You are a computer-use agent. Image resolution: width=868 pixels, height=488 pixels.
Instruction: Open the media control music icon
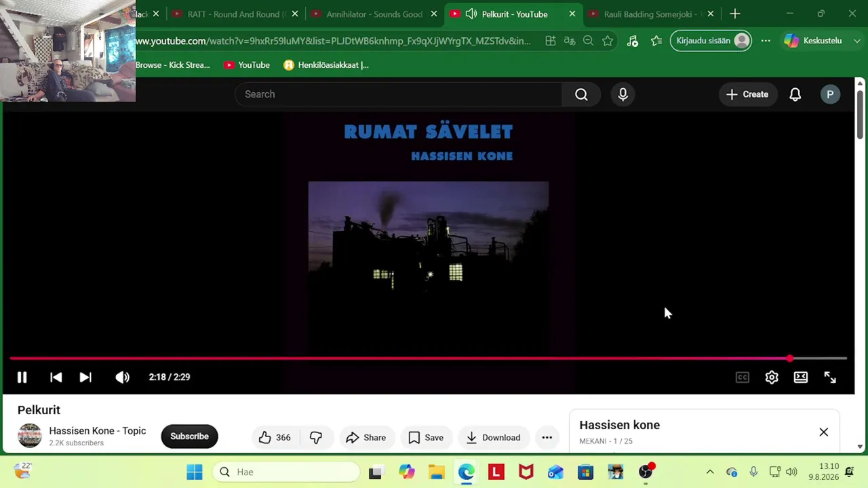click(x=633, y=41)
